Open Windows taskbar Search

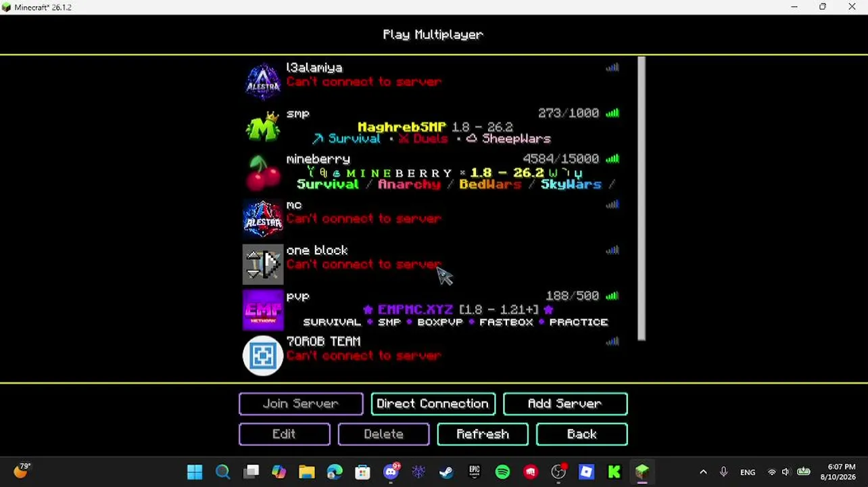point(222,471)
